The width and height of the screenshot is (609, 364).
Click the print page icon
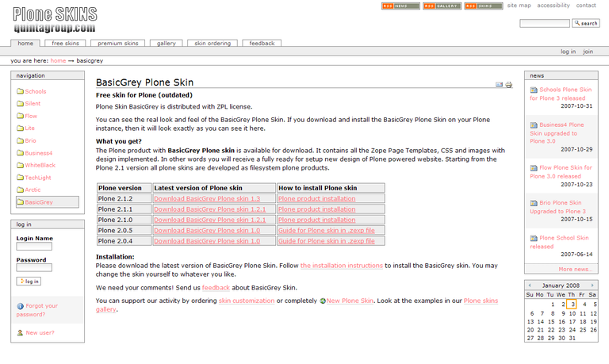tap(509, 84)
